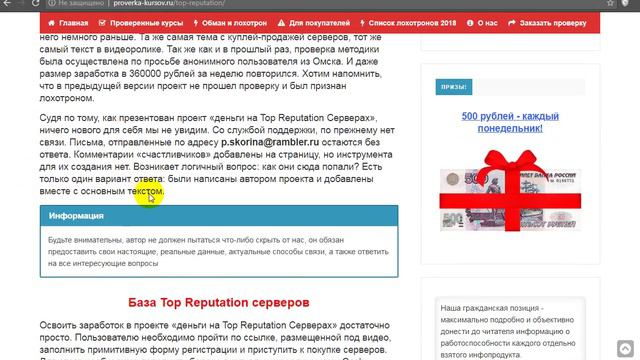
Task: Reload the page with the refresh icon
Action: [36, 3]
